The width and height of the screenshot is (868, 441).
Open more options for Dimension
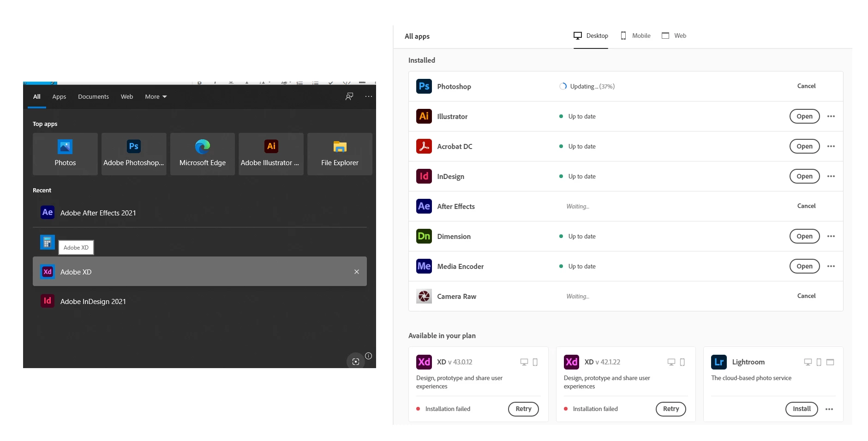click(831, 236)
